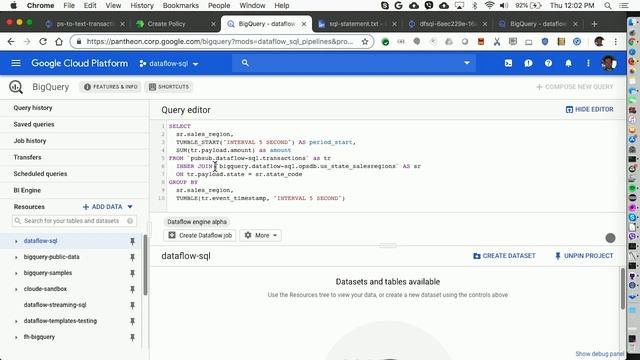Open Scheduled queries in sidebar

point(40,173)
